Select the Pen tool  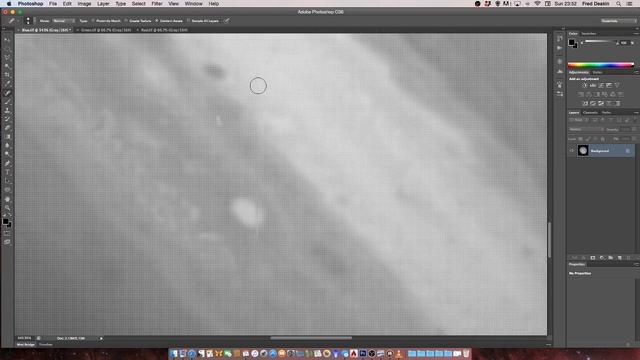(7, 164)
